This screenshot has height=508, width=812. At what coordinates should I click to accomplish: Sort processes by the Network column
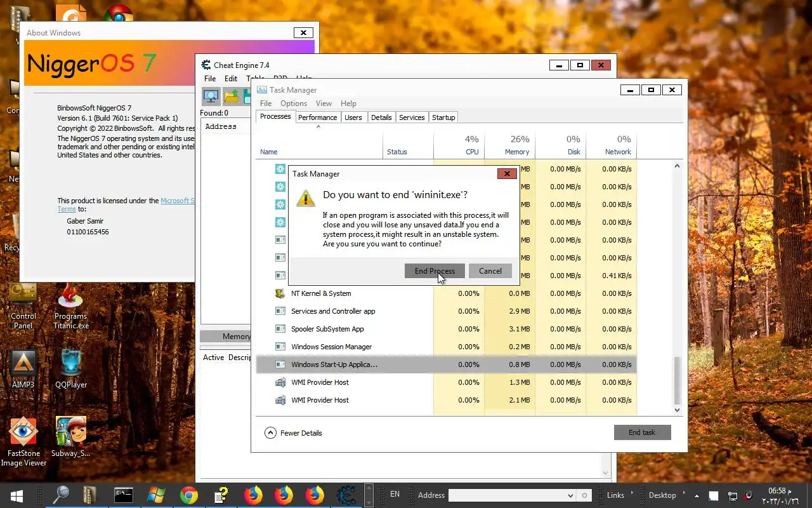[611, 145]
